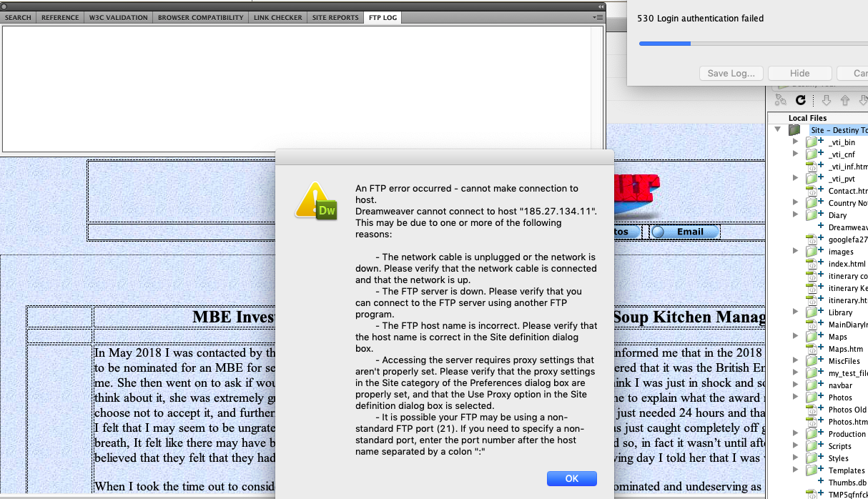Click the Get files down-arrow icon
Screen dimensions: 868x499
(826, 101)
